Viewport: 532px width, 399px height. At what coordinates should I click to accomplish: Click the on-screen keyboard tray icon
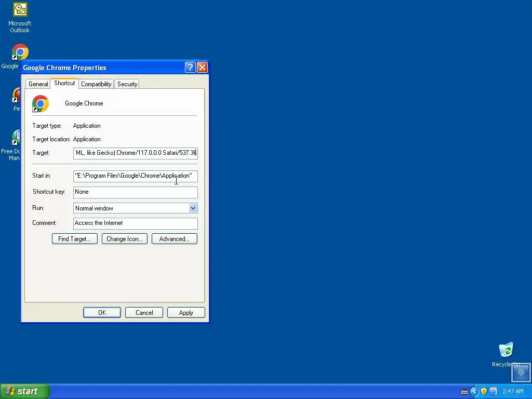pos(464,392)
